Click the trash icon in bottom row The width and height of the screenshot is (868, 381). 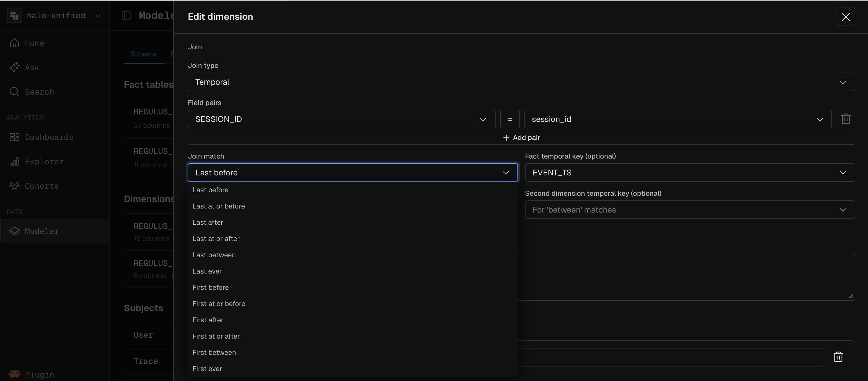(838, 357)
